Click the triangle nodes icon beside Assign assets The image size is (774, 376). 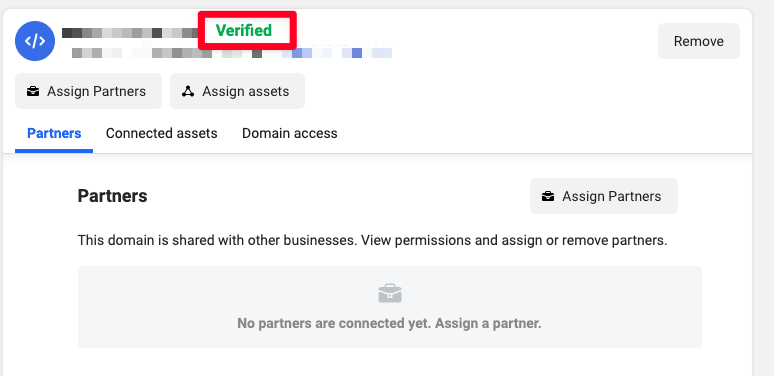[188, 91]
